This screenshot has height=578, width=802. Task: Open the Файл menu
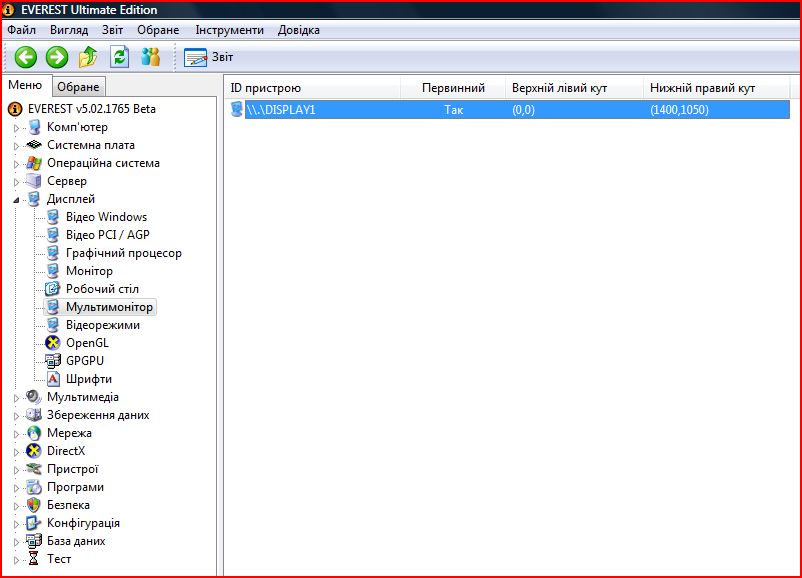[21, 30]
